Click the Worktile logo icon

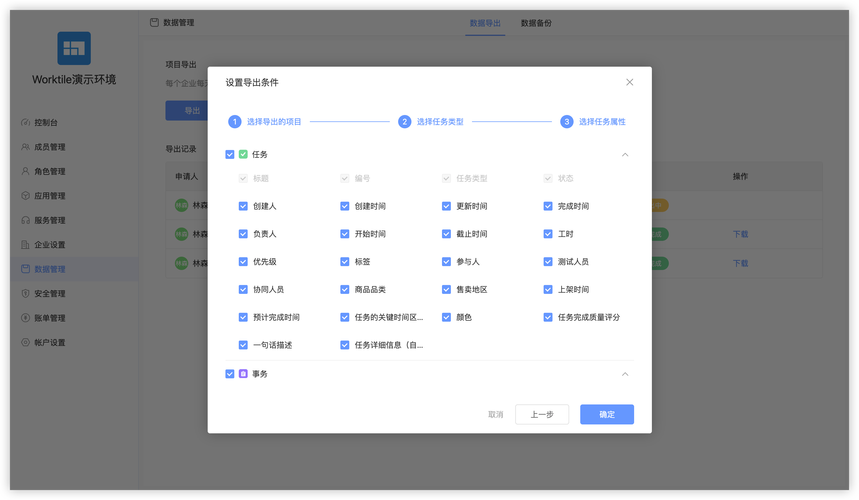coord(74,48)
